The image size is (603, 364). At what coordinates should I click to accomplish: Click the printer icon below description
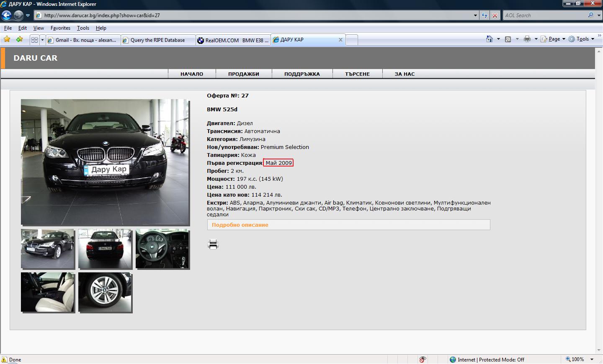coord(213,244)
